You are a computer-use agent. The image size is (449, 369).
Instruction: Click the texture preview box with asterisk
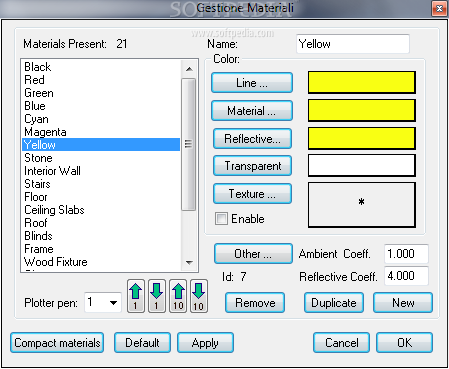[x=362, y=205]
